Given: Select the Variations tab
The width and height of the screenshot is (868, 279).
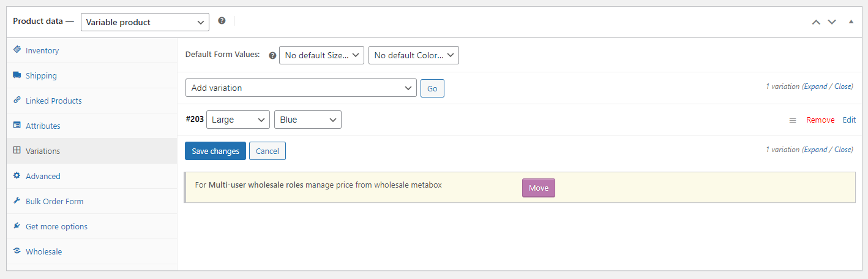Looking at the screenshot, I should 92,151.
